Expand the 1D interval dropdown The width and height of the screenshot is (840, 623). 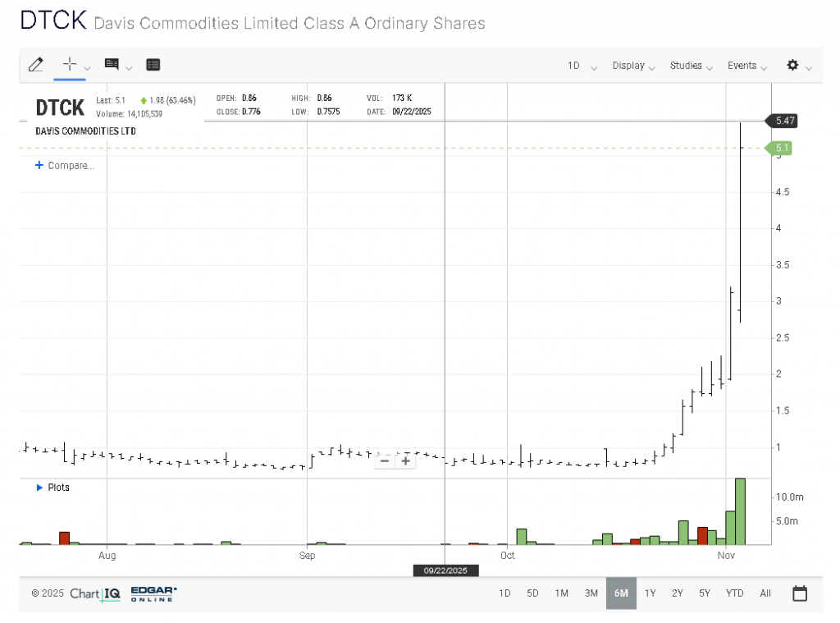tap(581, 66)
